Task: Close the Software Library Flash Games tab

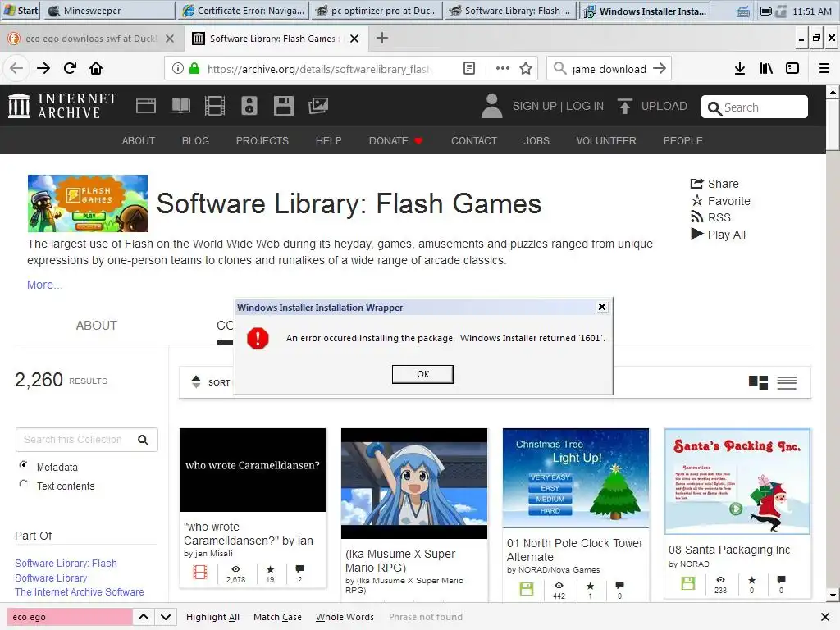Action: [354, 39]
